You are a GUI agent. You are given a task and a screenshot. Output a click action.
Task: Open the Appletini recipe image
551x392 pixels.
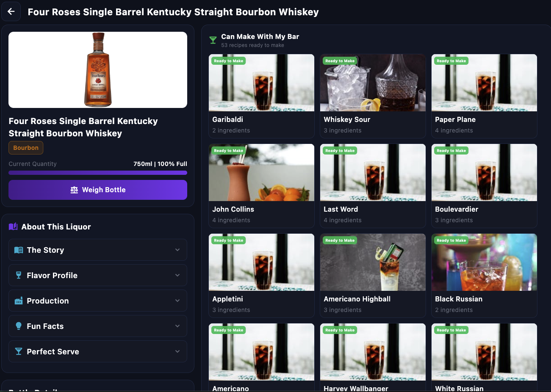262,262
